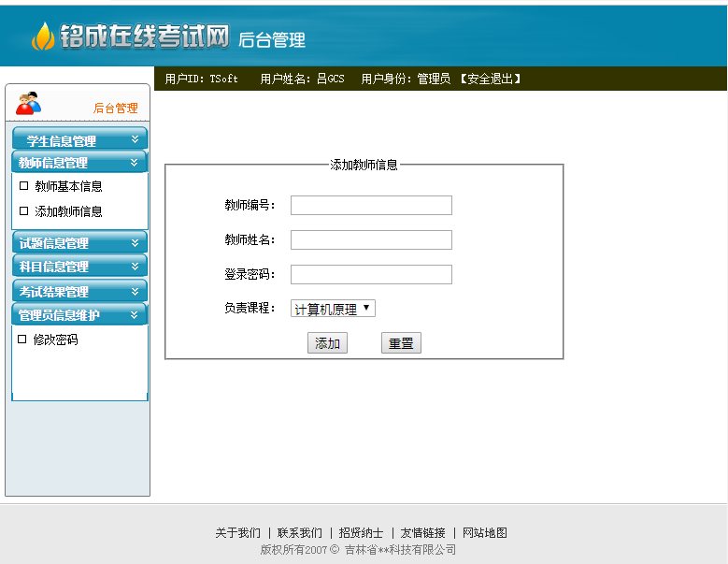Focus the 教师编号 input field
Screen dimensions: 728x564
(x=371, y=205)
